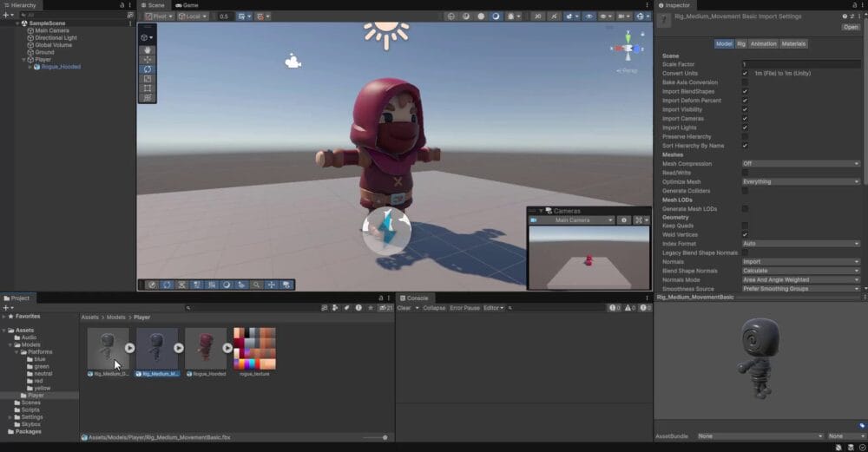Image resolution: width=868 pixels, height=452 pixels.
Task: Click the Player object icon in Hierarchy
Action: tap(30, 59)
